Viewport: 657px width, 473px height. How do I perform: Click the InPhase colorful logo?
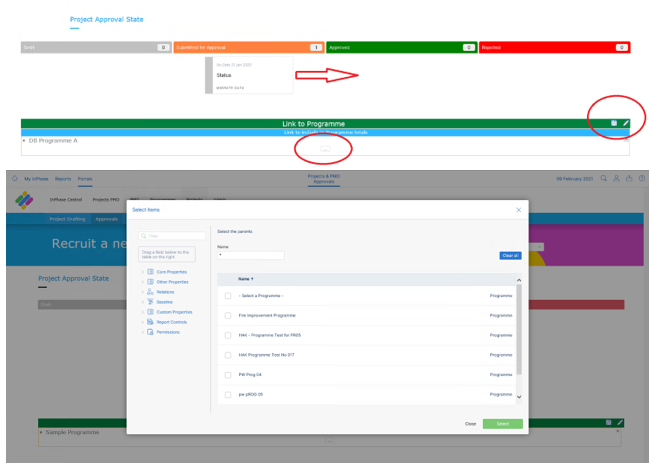[24, 200]
